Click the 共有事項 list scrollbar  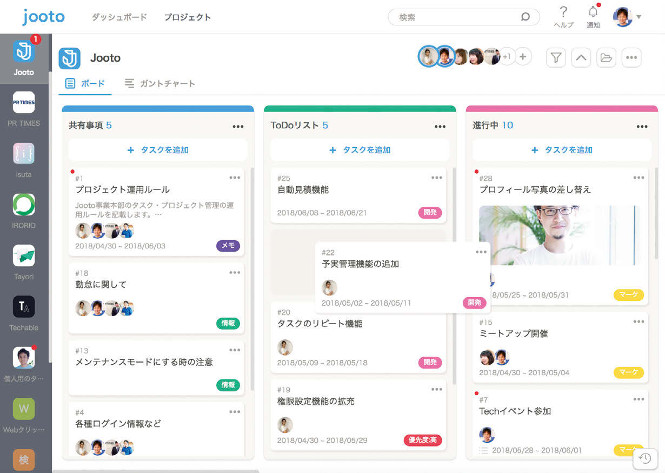tap(252, 279)
